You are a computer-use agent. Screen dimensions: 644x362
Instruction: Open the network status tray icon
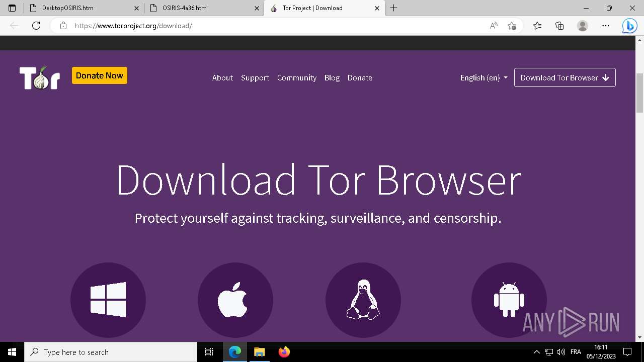[549, 352]
